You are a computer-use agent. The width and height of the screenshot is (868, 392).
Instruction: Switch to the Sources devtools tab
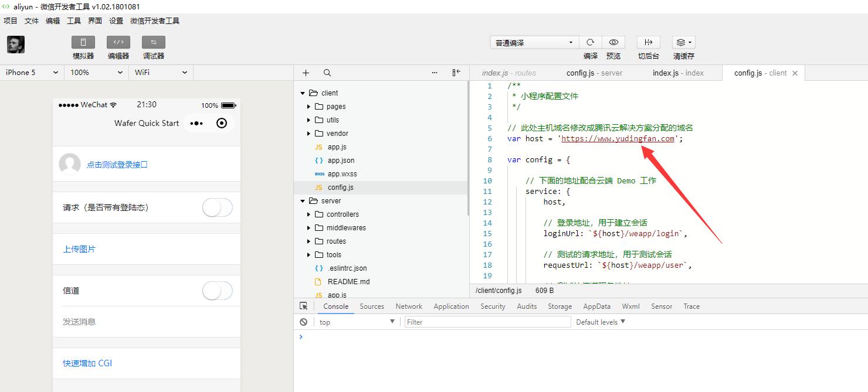tap(372, 306)
